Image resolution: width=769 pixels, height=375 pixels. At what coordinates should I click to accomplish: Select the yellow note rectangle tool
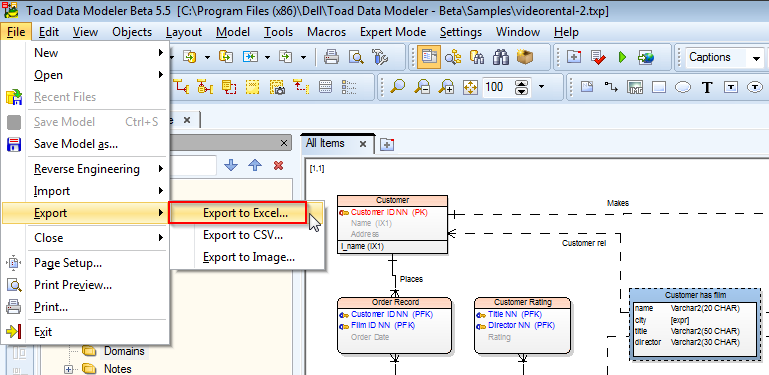[253, 87]
